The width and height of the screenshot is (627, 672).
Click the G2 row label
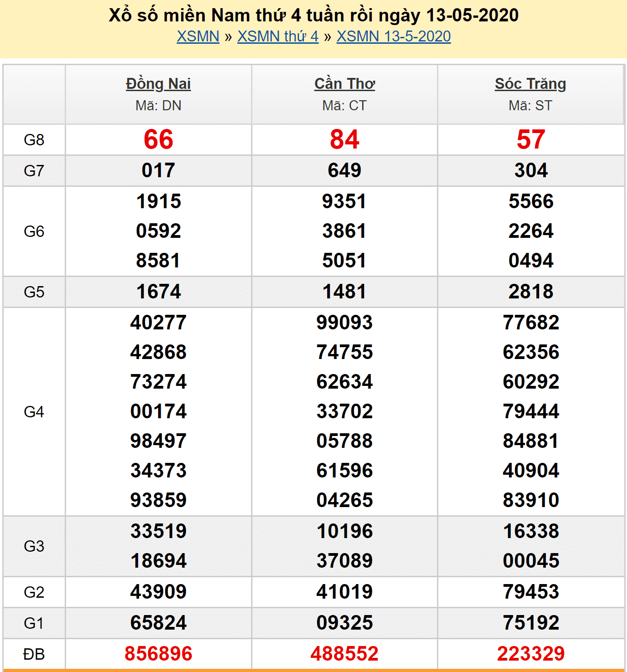click(34, 592)
